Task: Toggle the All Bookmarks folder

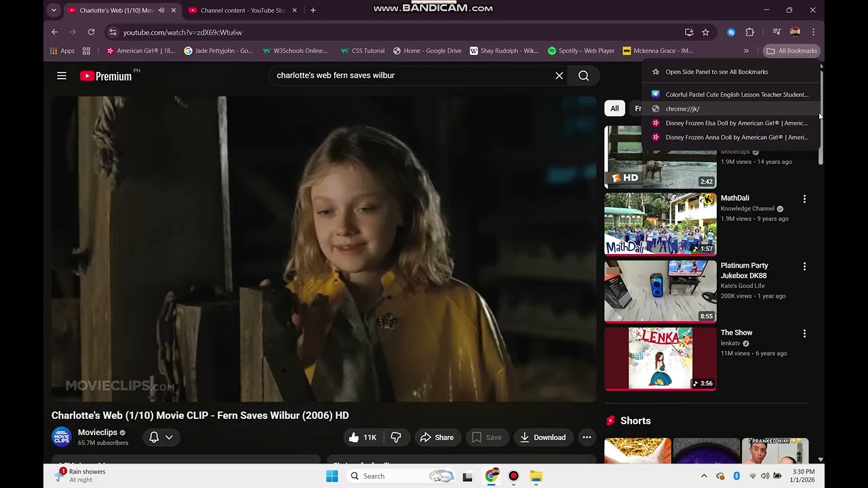Action: [x=791, y=51]
